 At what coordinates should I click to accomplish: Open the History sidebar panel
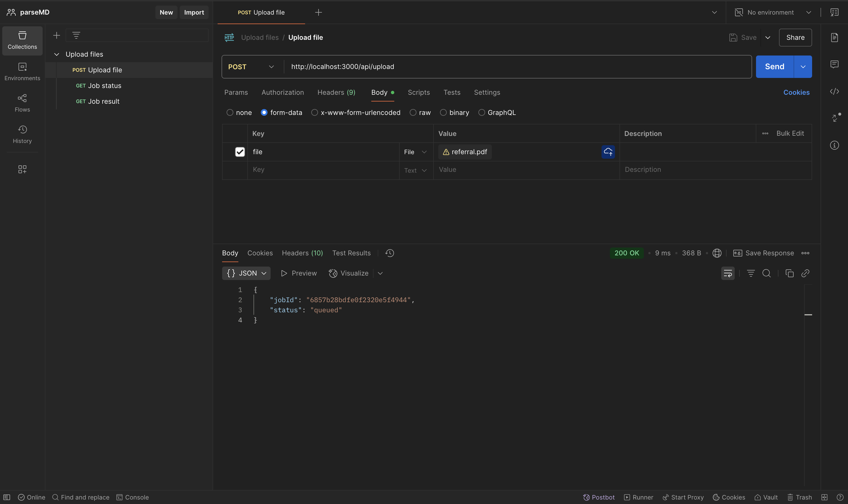[x=22, y=135]
